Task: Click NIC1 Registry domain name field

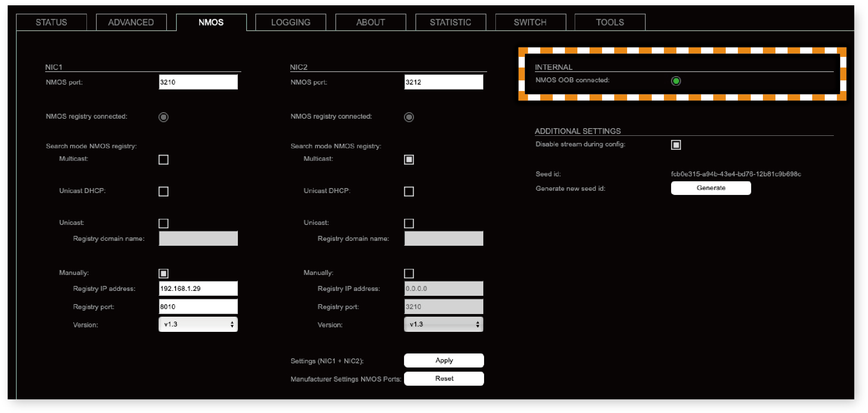Action: (198, 239)
